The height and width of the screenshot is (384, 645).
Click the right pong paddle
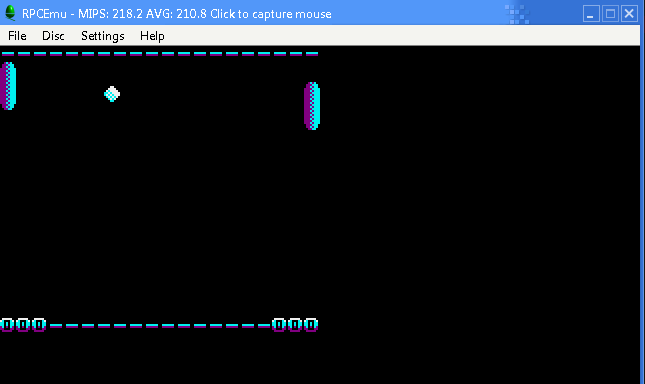pos(312,106)
